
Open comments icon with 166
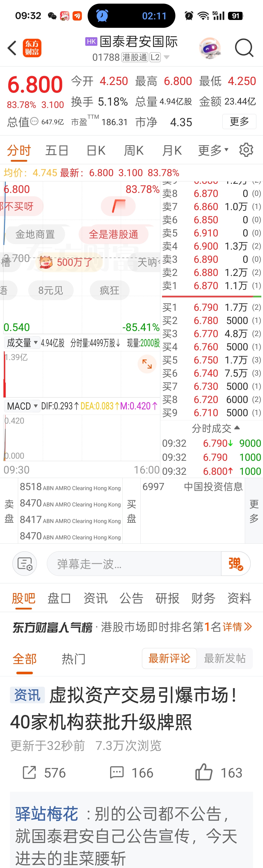117,772
